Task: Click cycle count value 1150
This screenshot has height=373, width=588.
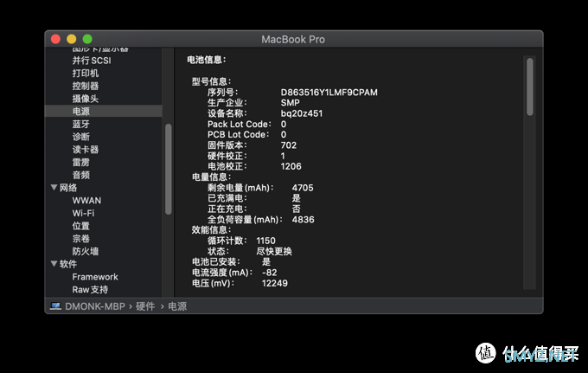Action: (x=265, y=241)
